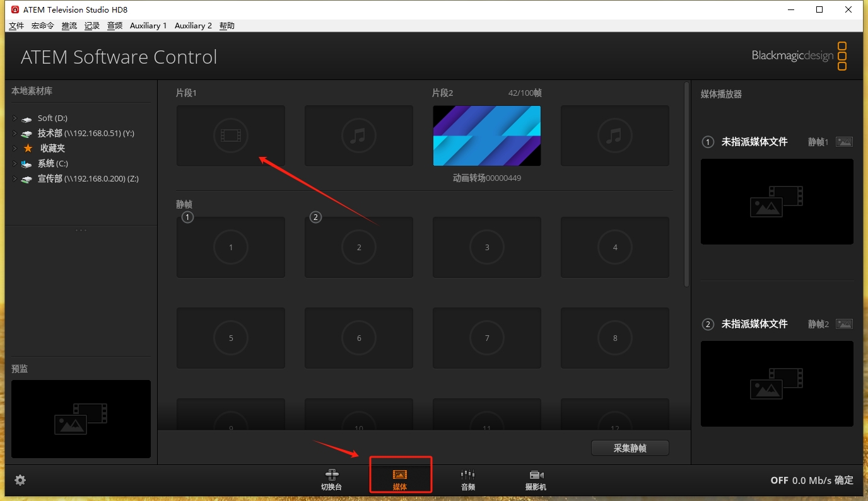Select still slot 6
This screenshot has height=501, width=868.
point(359,338)
